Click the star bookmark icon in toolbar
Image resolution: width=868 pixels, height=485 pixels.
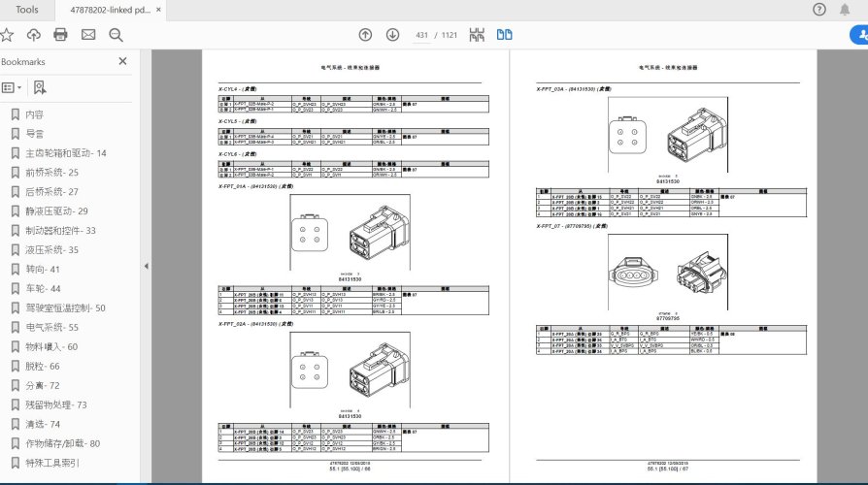7,35
